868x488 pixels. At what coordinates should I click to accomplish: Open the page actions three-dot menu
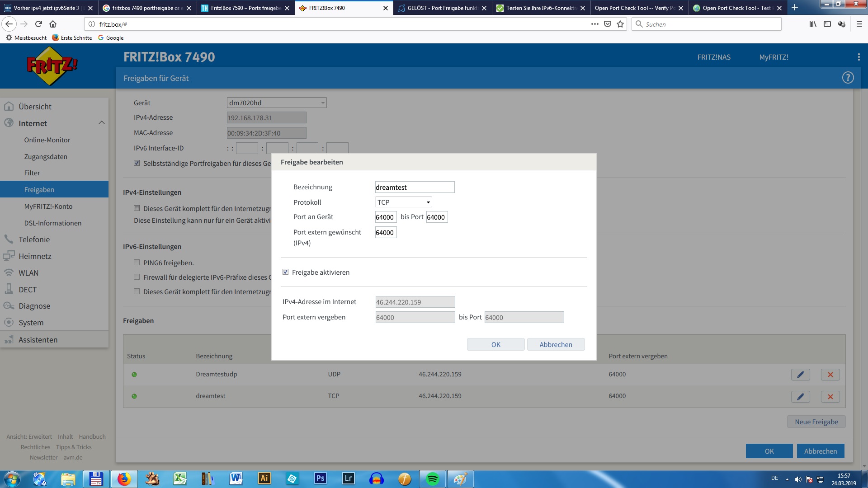[x=594, y=24]
